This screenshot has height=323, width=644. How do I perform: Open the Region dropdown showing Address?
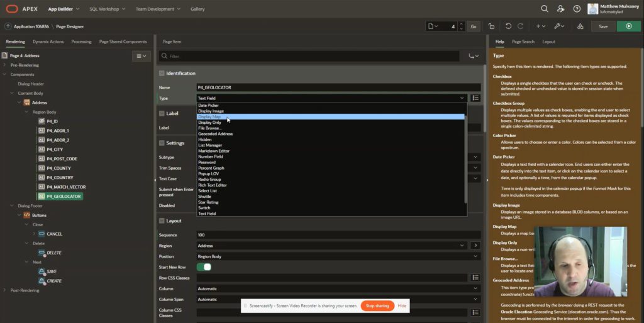(332, 246)
